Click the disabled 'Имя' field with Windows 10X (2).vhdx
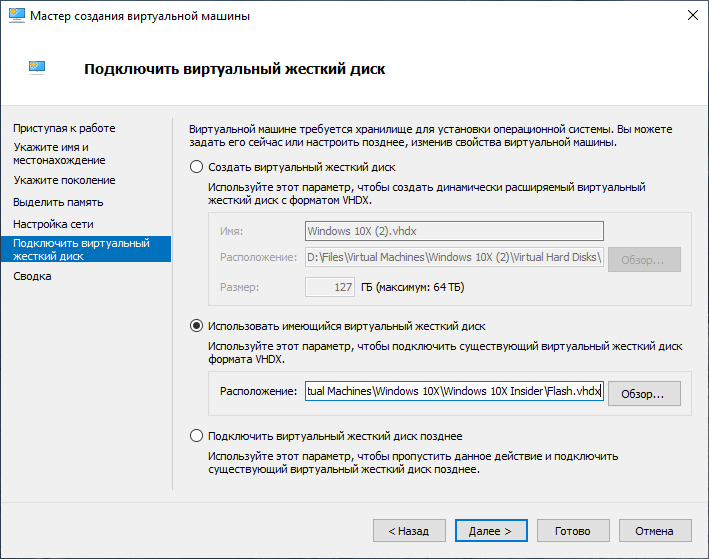Screen dimensions: 709x559 [454, 231]
